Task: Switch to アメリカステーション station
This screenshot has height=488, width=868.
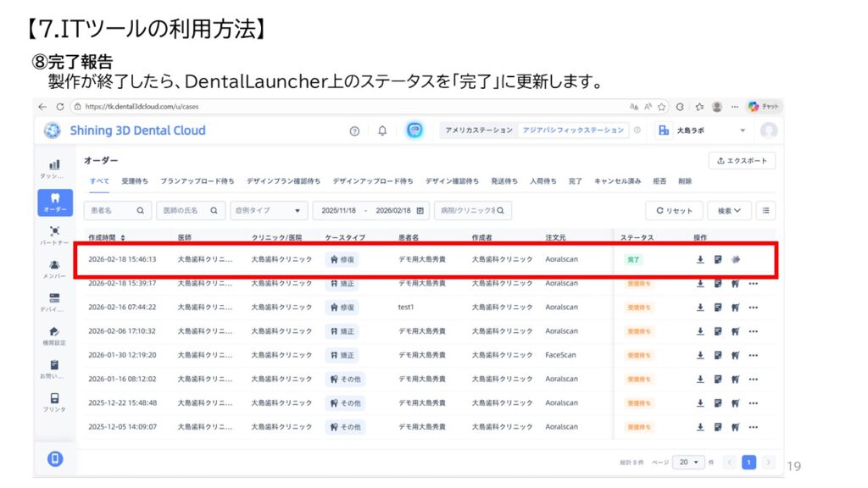Action: coord(479,130)
